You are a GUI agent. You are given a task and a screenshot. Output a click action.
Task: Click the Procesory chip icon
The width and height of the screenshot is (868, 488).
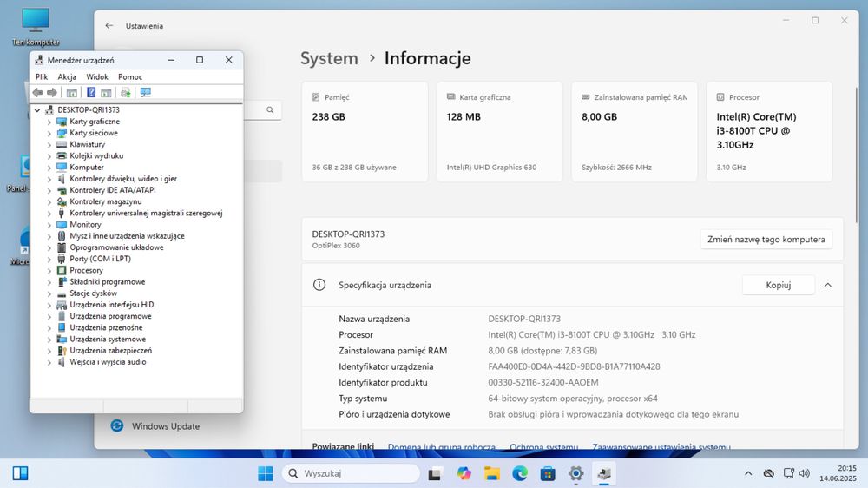62,270
